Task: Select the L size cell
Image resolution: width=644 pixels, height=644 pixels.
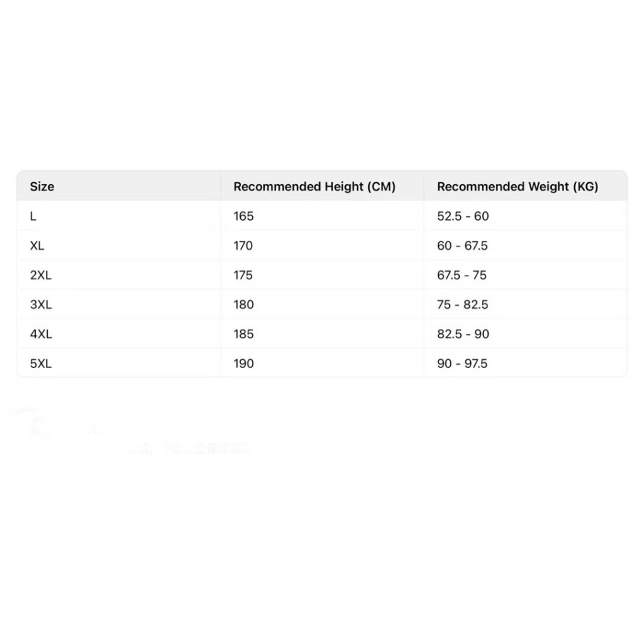Action: click(x=33, y=216)
